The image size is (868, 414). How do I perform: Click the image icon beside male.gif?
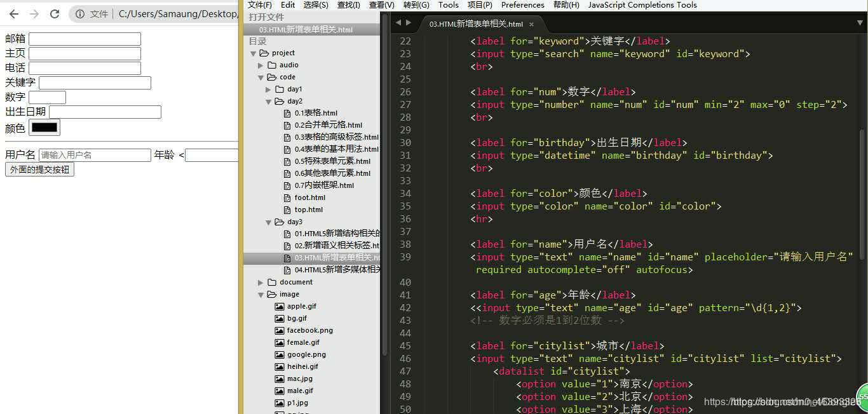[x=280, y=391]
